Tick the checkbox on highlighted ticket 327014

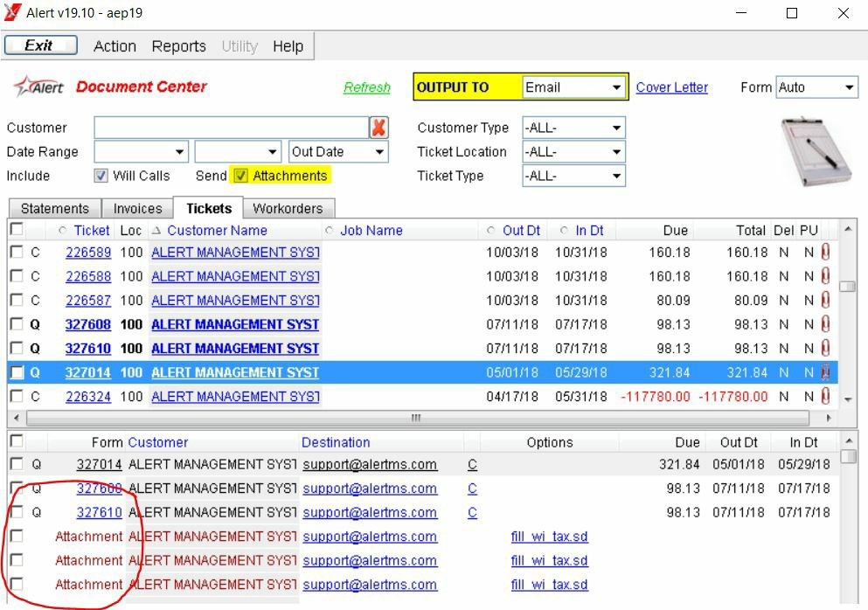tap(17, 372)
